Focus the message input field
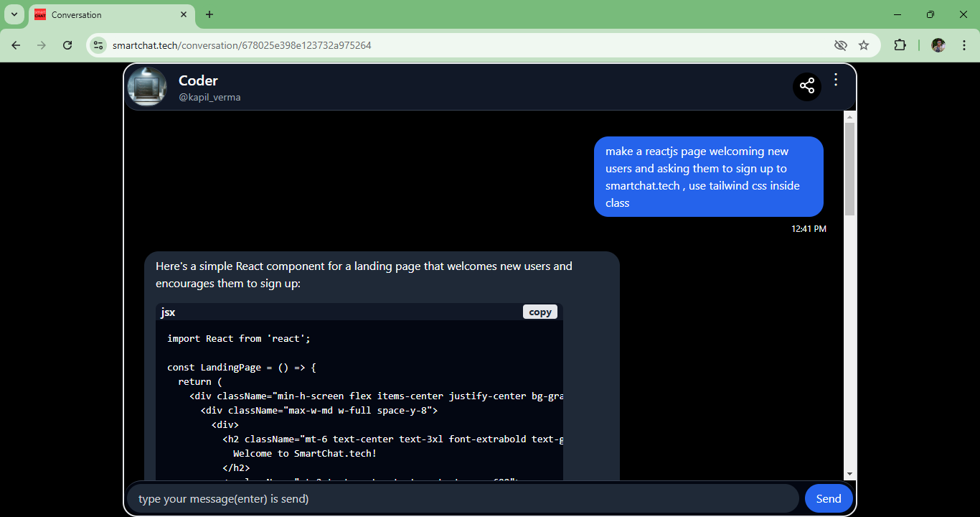This screenshot has width=980, height=517. (463, 498)
